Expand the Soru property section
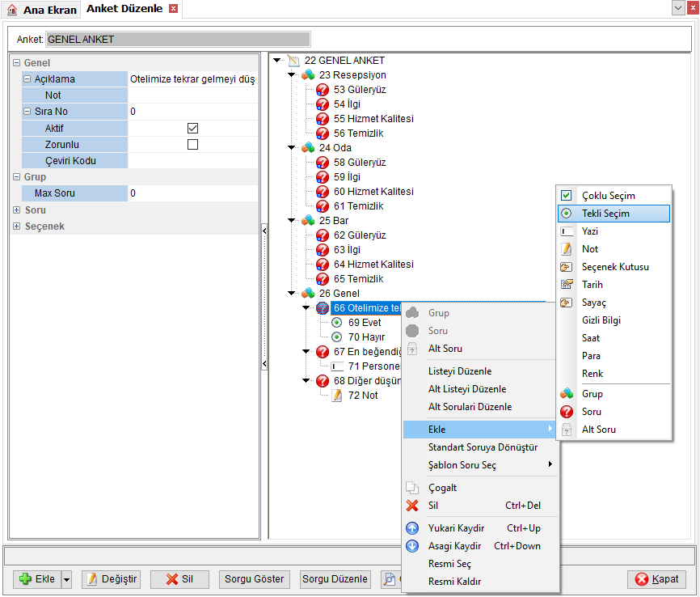 (x=16, y=210)
